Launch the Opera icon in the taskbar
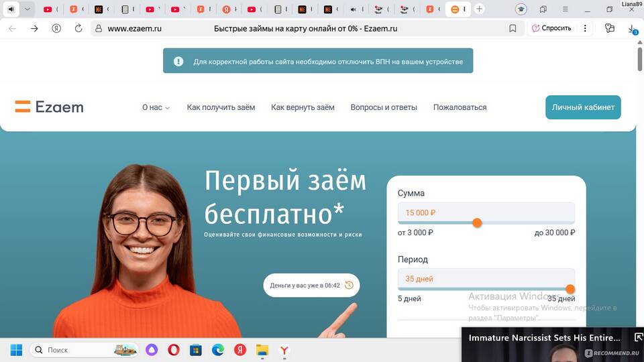Image resolution: width=644 pixels, height=362 pixels. point(174,350)
